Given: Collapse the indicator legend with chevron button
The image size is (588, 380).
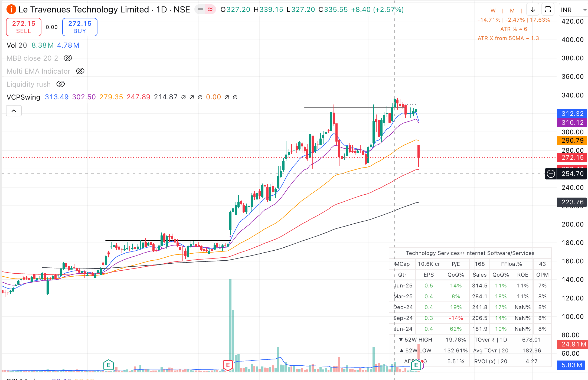Looking at the screenshot, I should click(14, 111).
